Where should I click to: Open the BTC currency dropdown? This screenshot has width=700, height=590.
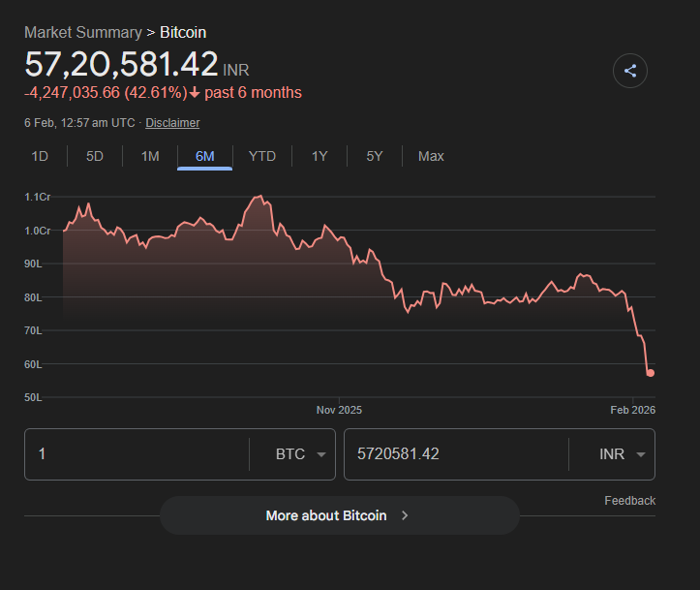[300, 454]
